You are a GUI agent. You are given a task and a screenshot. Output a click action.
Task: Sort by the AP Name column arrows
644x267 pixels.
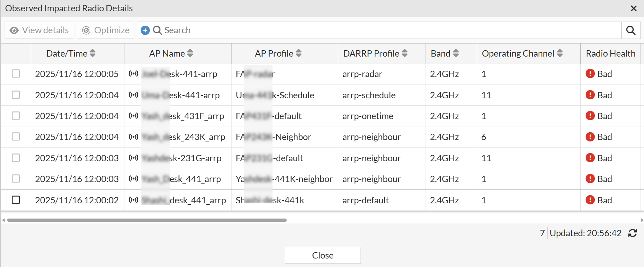tap(190, 53)
